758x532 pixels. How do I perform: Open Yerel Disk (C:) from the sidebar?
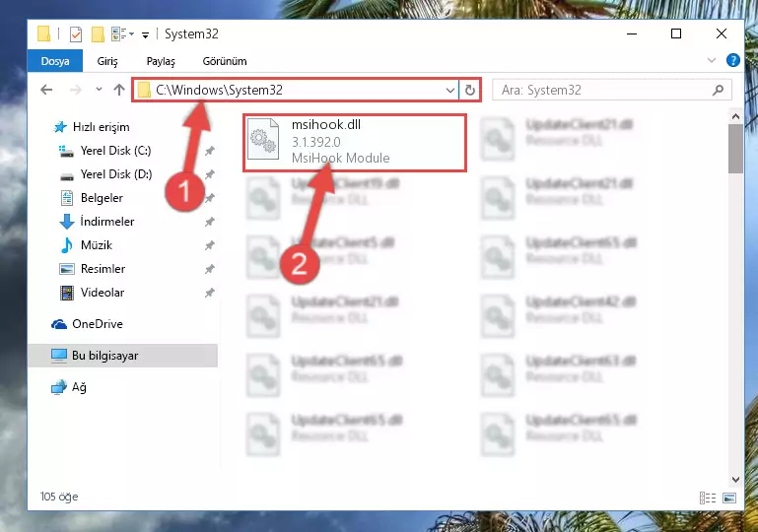point(115,151)
